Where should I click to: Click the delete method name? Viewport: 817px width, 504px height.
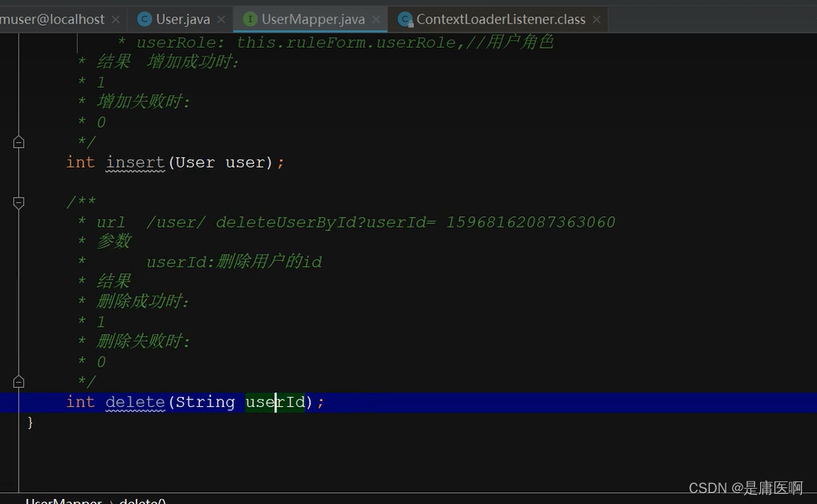click(136, 402)
